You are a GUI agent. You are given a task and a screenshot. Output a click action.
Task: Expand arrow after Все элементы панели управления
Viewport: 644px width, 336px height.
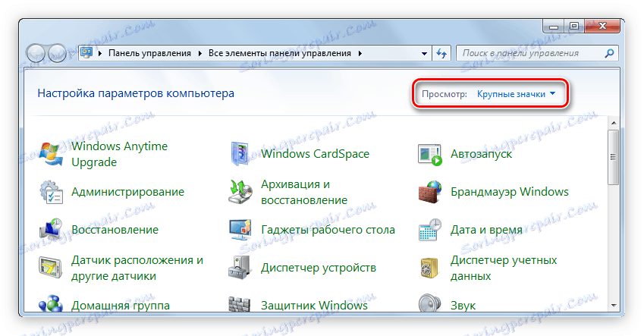[360, 53]
